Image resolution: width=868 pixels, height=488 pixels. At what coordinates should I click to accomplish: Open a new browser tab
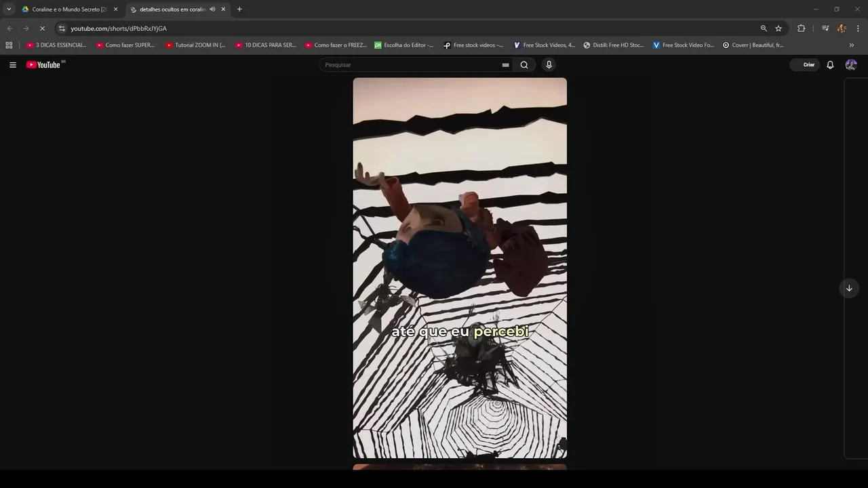point(239,9)
